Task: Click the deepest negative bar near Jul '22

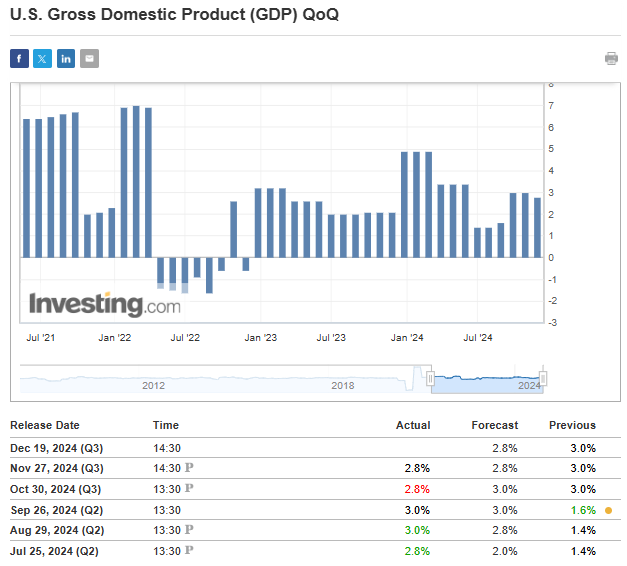Action: point(209,275)
